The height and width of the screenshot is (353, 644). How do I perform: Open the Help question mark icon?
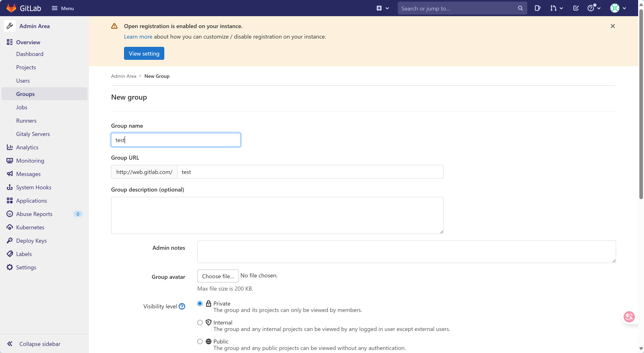point(591,8)
